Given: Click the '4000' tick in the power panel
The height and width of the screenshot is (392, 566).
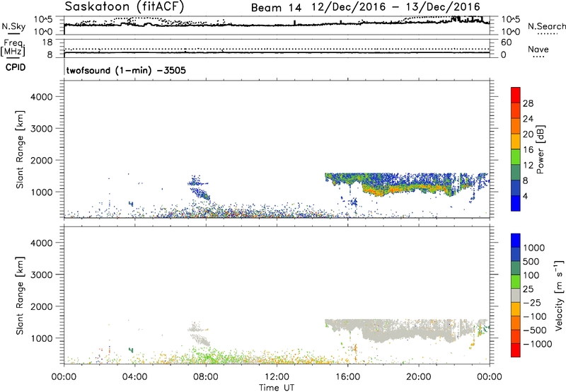Looking at the screenshot, I should 42,97.
